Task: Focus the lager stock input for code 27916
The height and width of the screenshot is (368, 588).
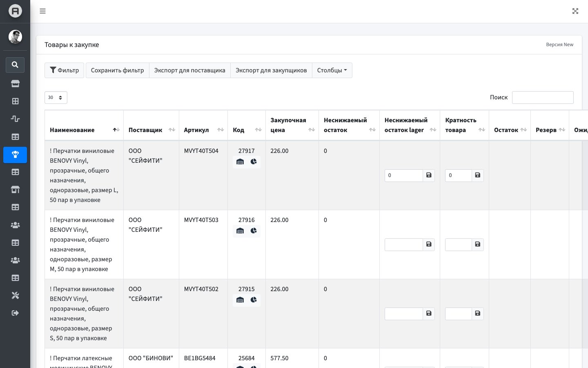Action: pyautogui.click(x=404, y=245)
